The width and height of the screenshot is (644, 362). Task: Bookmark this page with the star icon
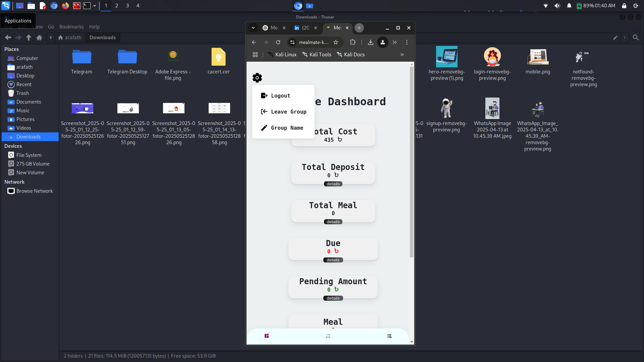click(336, 42)
